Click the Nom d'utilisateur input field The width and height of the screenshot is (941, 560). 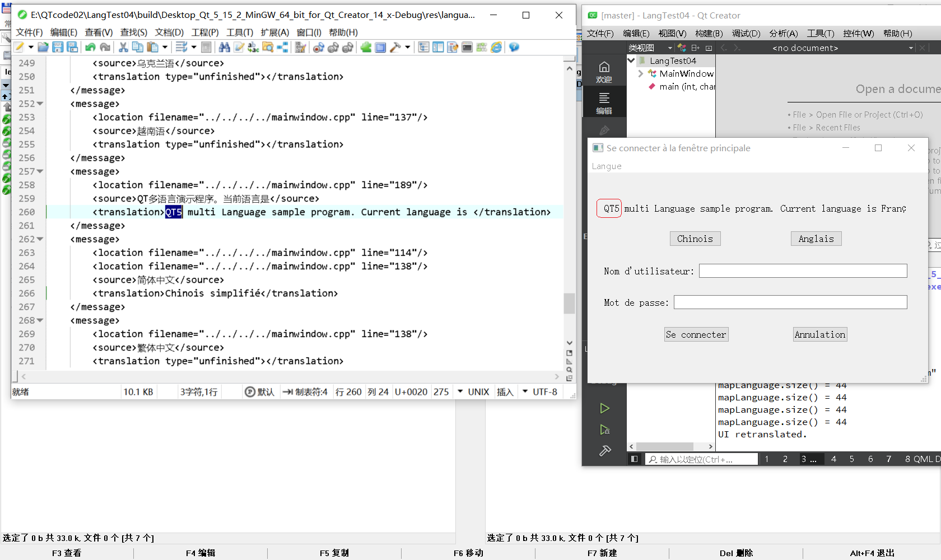(802, 271)
